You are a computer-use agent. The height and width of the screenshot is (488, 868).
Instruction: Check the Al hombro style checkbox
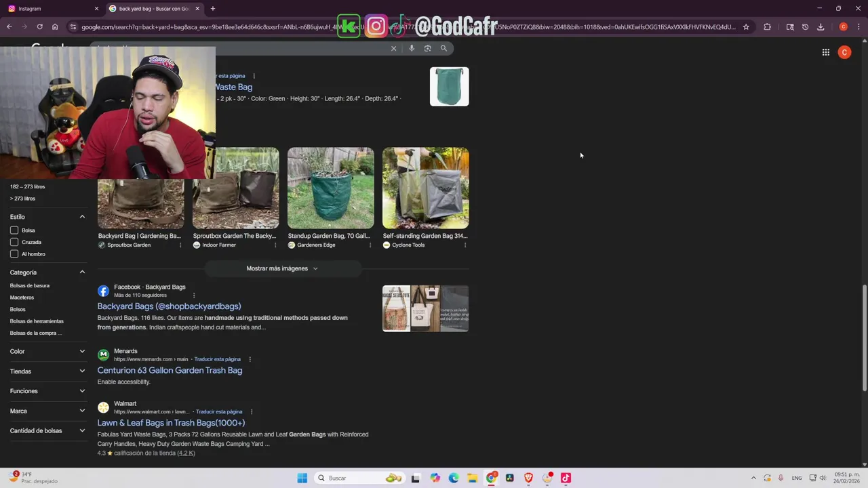click(x=14, y=254)
